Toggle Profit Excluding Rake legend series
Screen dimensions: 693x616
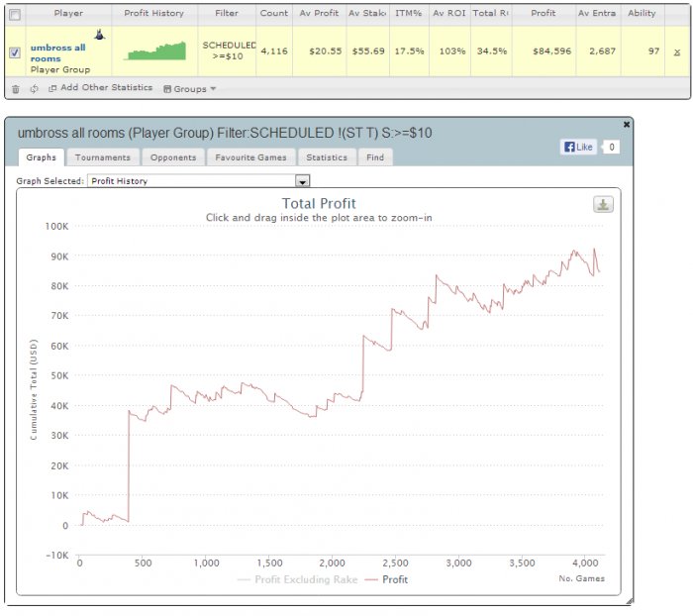[x=297, y=579]
